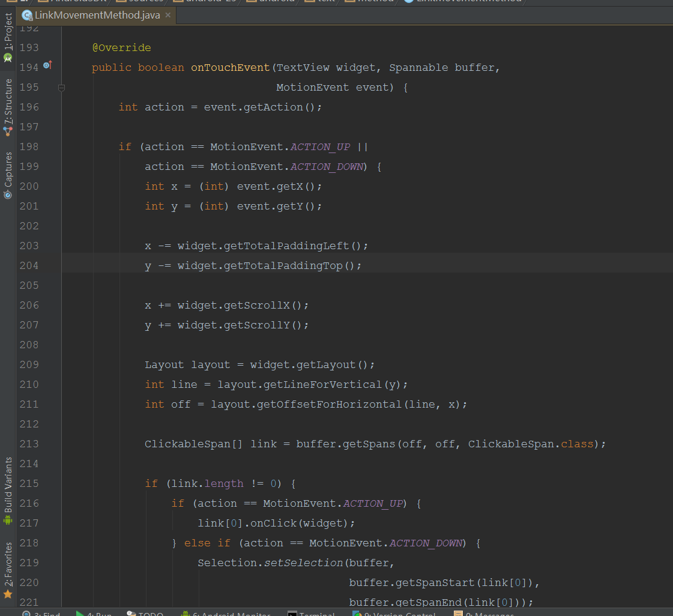Click event.getX() on line 200

[x=276, y=186]
